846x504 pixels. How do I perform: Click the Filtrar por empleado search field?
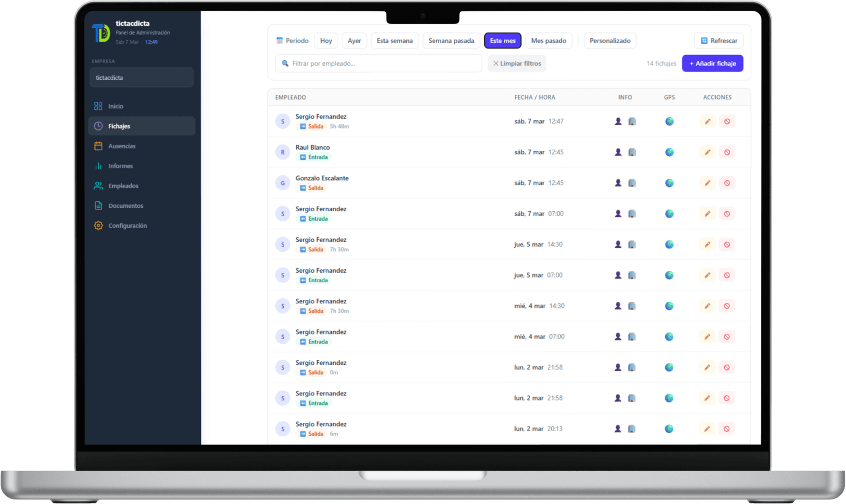379,63
